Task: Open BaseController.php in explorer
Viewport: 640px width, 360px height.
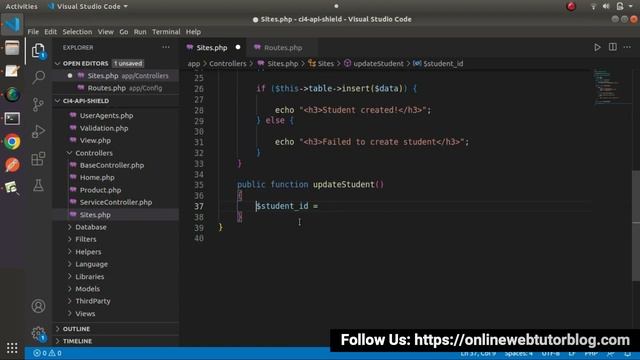Action: click(111, 165)
